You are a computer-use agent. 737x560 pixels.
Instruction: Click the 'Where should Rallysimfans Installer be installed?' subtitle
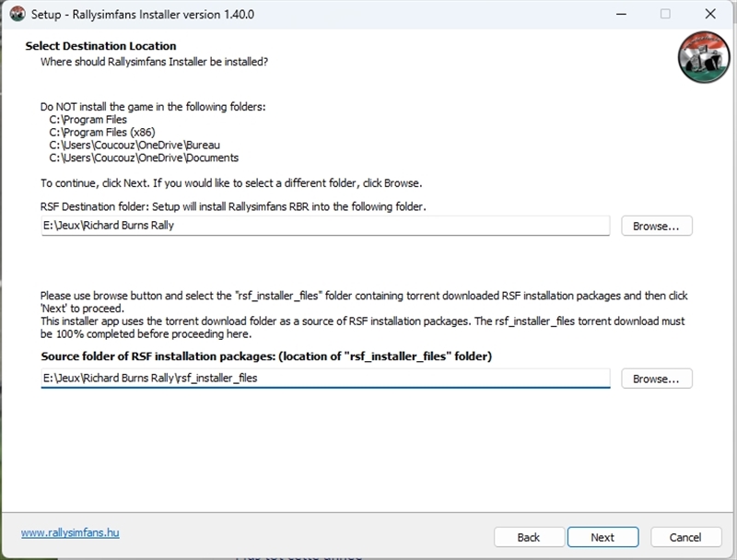(154, 62)
